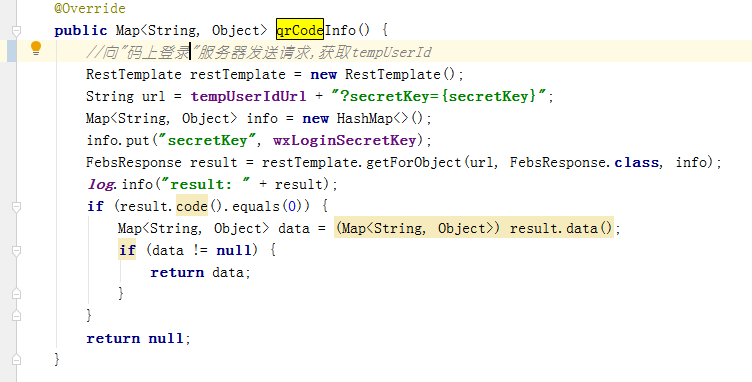Click the yellow lightbulb intention icon
Image resolution: width=752 pixels, height=382 pixels.
click(x=36, y=48)
